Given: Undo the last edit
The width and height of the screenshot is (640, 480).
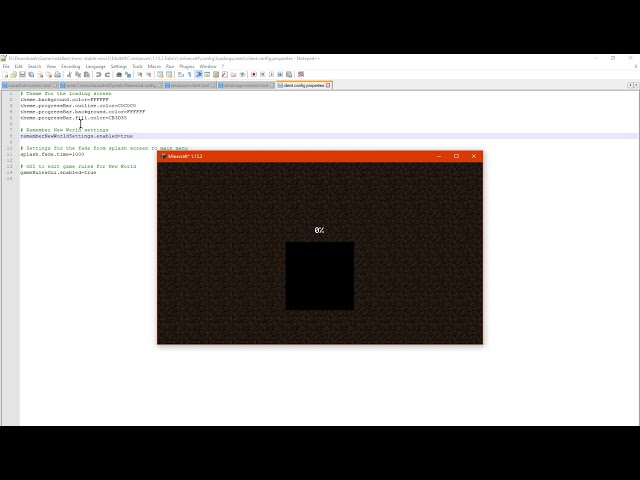Looking at the screenshot, I should coord(98,75).
